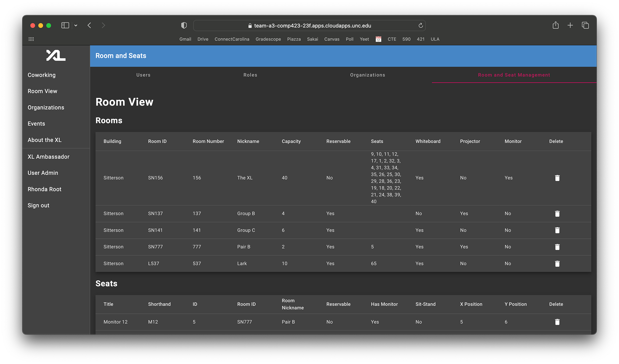The width and height of the screenshot is (619, 364).
Task: Select the Roles tab
Action: coord(250,75)
